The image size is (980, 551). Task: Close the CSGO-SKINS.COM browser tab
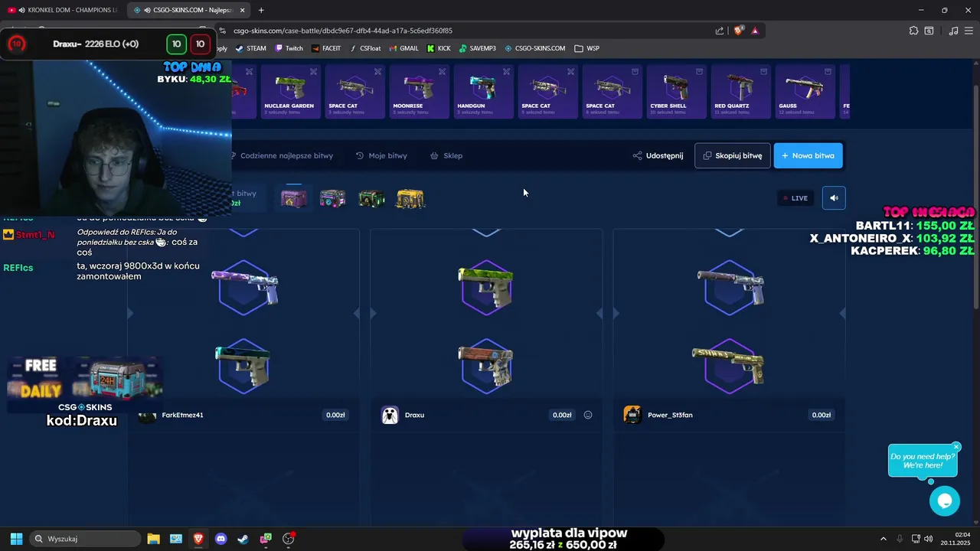(x=243, y=10)
